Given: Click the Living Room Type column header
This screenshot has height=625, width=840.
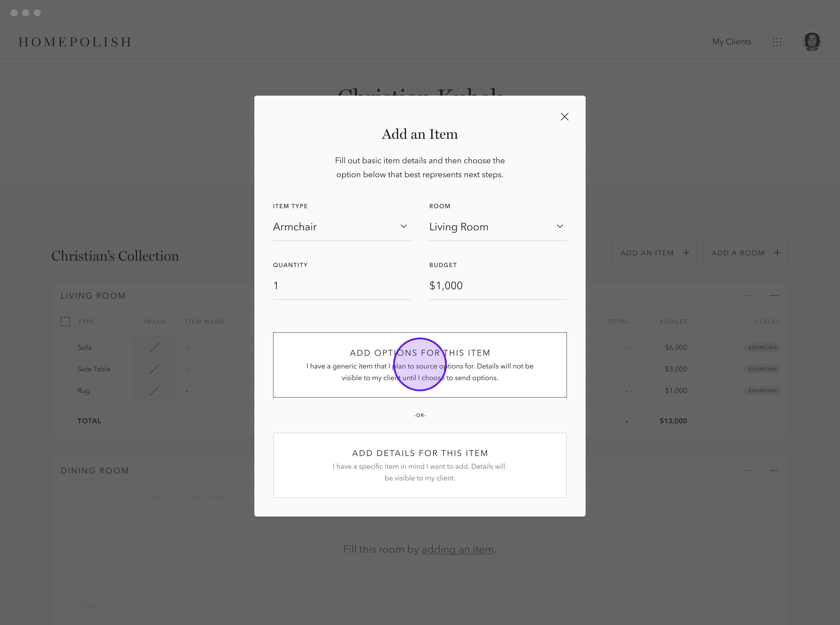Looking at the screenshot, I should (86, 322).
